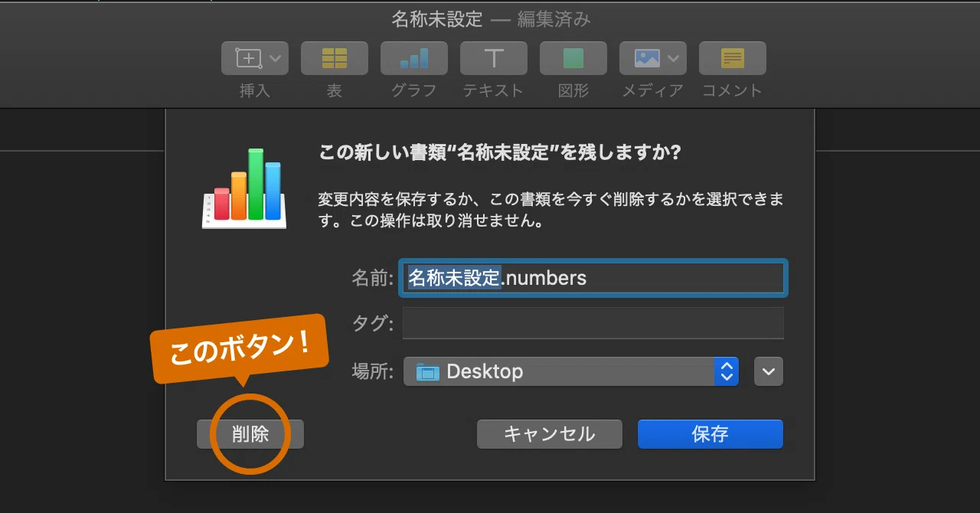Open the 場所 Desktop location popup
Viewport: 980px width, 513px height.
pos(571,372)
